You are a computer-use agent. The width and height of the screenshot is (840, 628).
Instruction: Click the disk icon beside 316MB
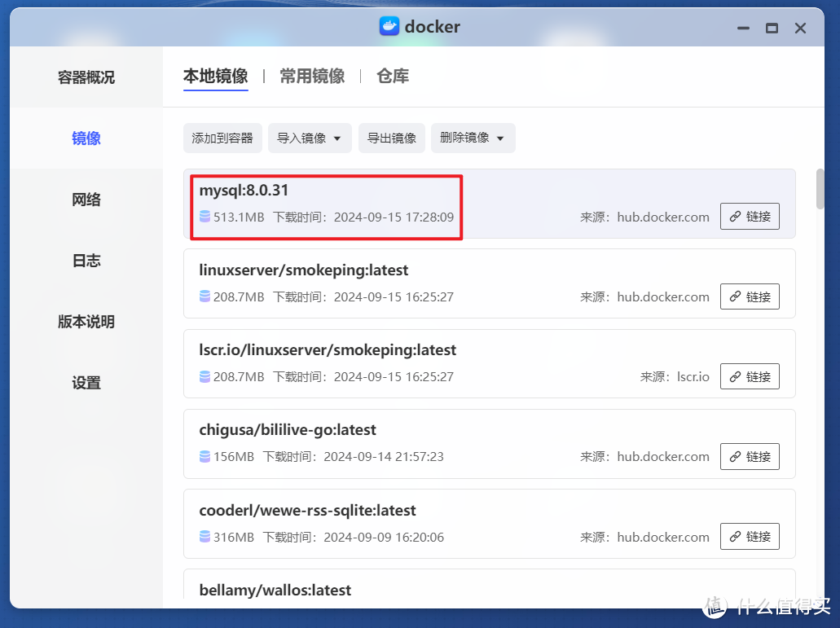tap(205, 537)
